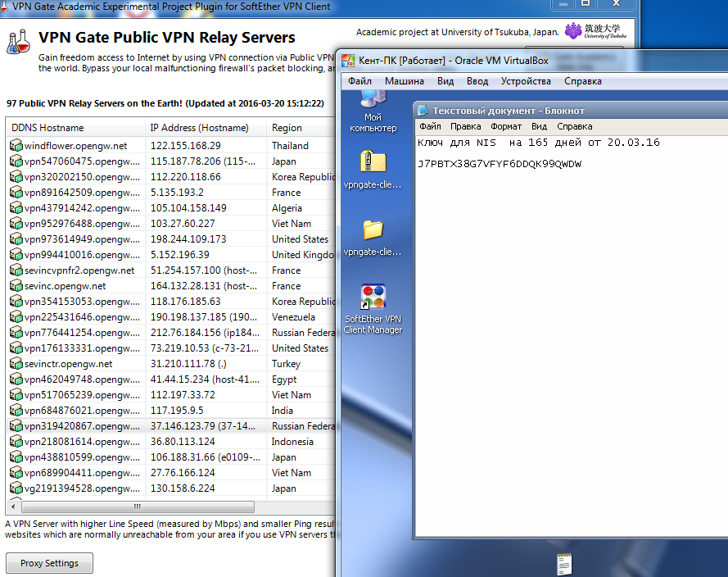Click the Algeria region cell
728x577 pixels.
(x=287, y=208)
